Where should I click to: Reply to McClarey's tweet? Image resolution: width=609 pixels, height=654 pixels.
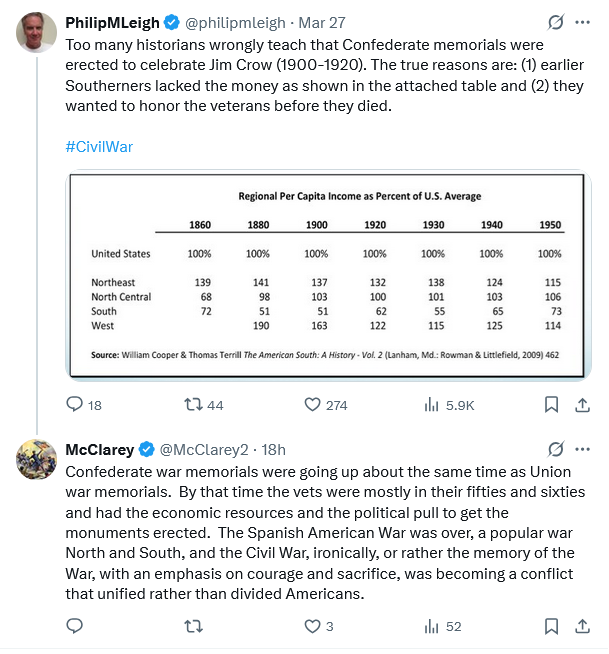(x=75, y=626)
